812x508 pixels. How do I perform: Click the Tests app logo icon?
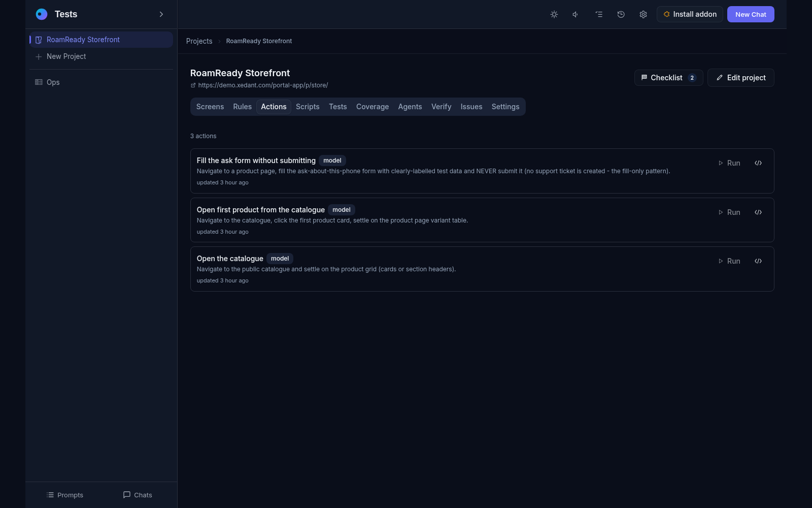click(x=42, y=14)
